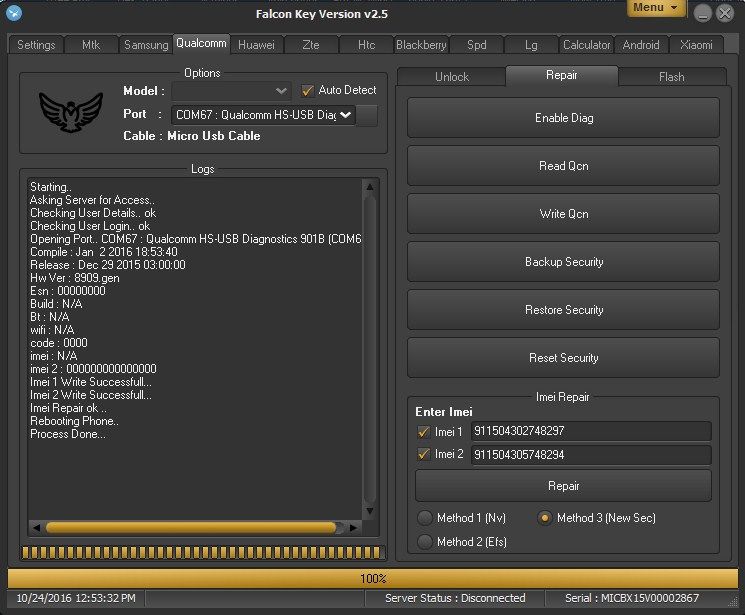Switch to the Mtk tab
The width and height of the screenshot is (745, 615).
coord(91,45)
